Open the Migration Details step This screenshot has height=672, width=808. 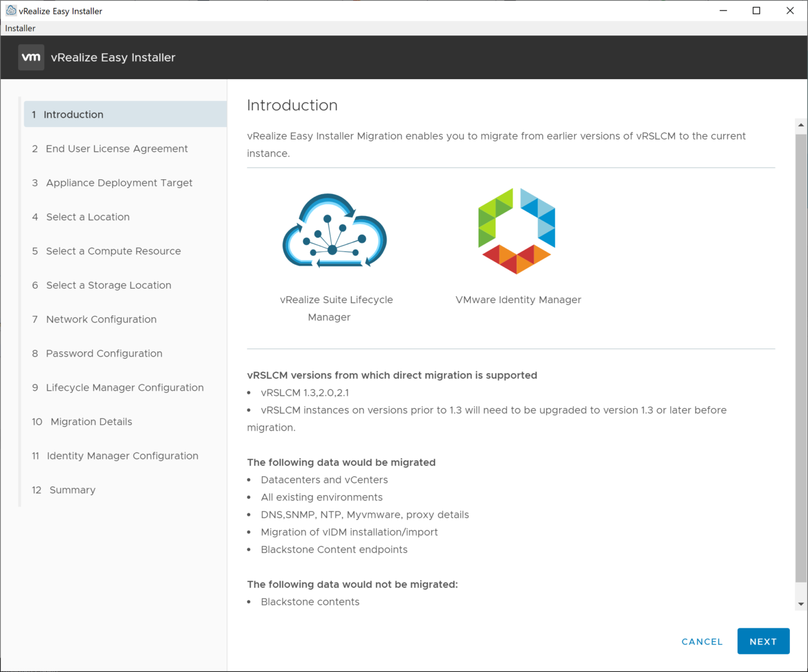point(91,422)
